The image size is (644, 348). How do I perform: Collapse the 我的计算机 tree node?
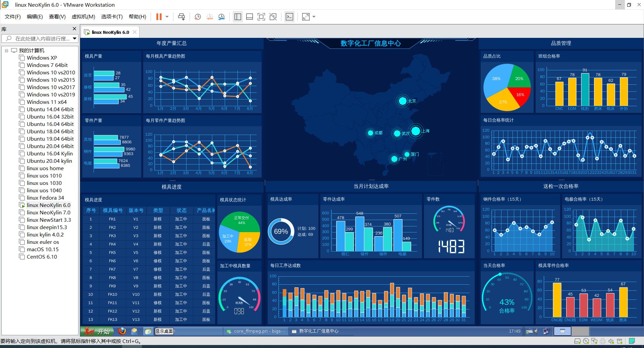[x=6, y=51]
